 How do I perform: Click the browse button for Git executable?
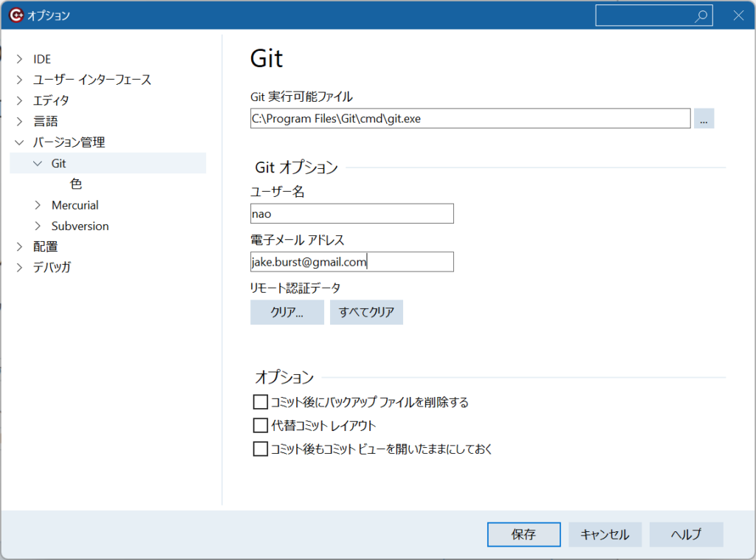(x=704, y=118)
